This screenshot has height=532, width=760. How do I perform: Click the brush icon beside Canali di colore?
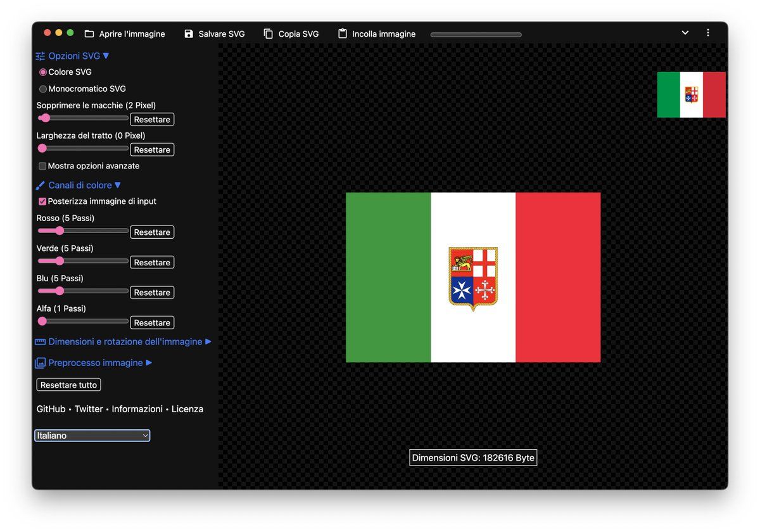(41, 186)
